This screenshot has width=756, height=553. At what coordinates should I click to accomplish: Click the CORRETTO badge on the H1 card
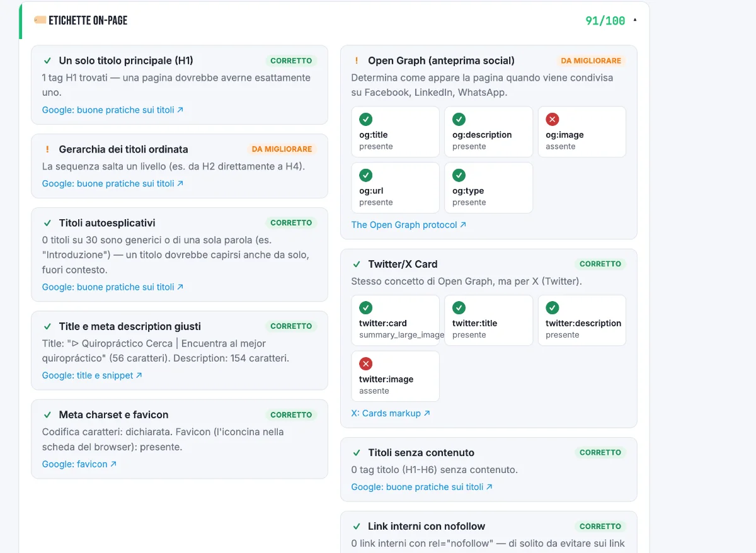coord(291,61)
